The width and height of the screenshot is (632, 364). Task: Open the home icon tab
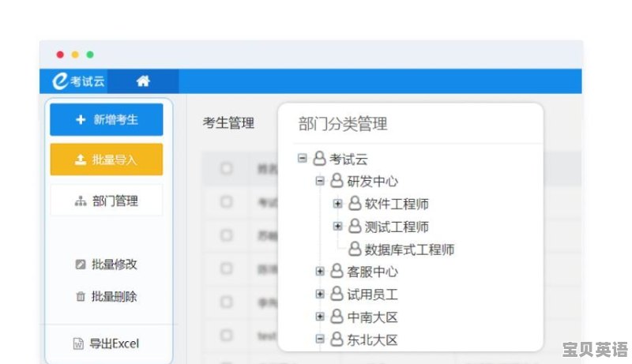tap(143, 81)
